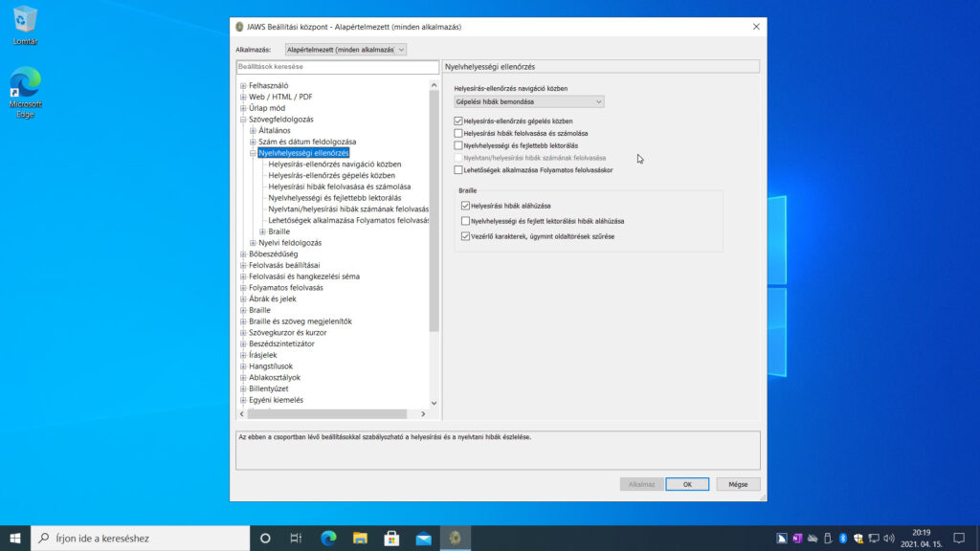Select Helyesírási hibák felolvasása és számolása item
980x551 pixels.
340,187
